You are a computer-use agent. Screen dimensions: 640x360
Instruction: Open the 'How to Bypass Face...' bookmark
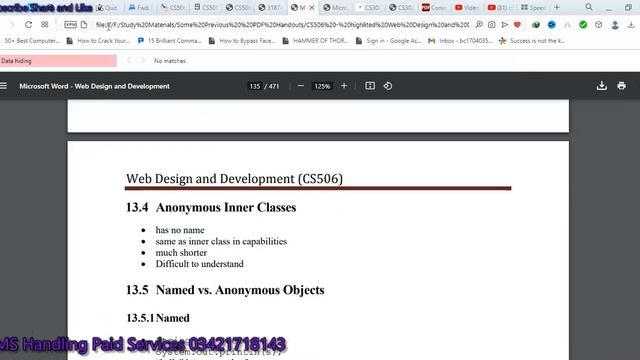point(242,41)
